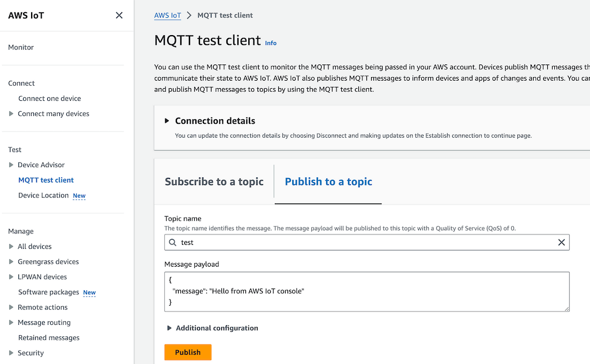The image size is (590, 364).
Task: Expand Additional configuration options
Action: coord(169,328)
